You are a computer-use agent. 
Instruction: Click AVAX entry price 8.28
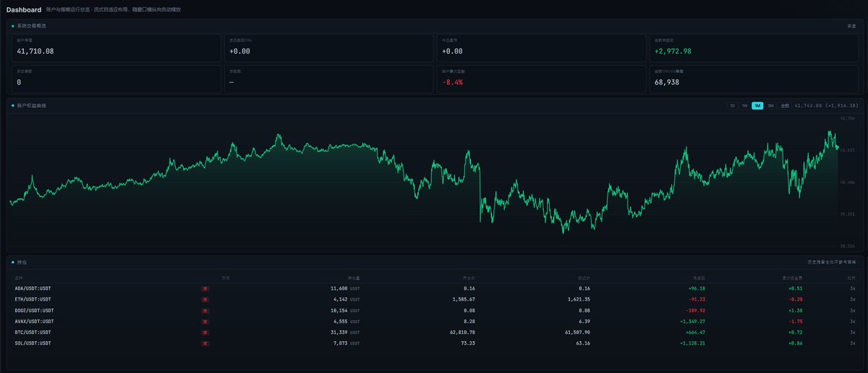click(469, 321)
